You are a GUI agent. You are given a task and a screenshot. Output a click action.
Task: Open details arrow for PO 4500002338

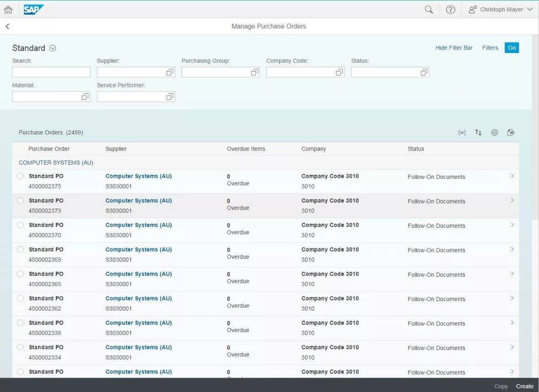coord(512,322)
